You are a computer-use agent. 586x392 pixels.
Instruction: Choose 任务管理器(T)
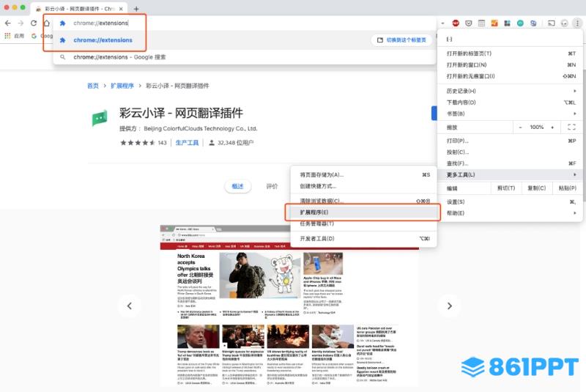[363, 223]
